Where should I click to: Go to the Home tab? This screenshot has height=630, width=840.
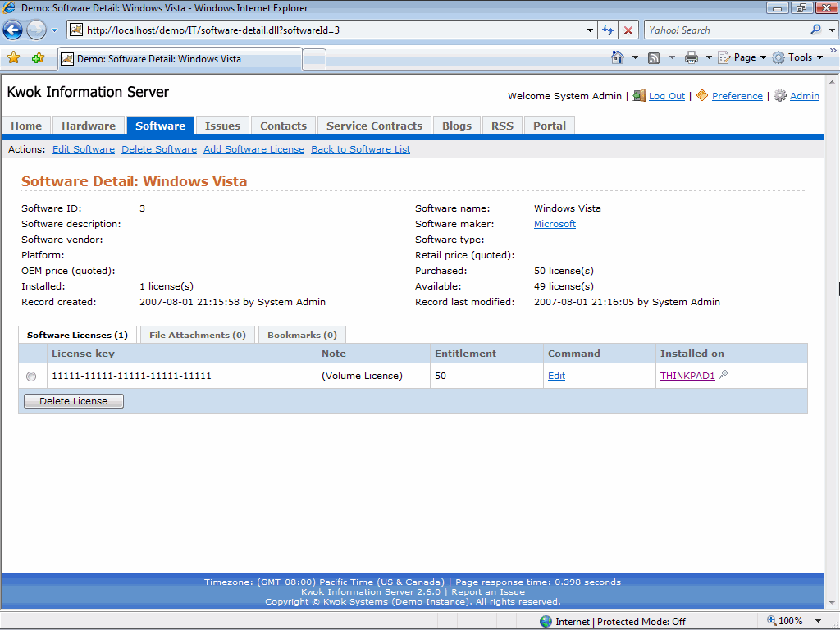coord(26,126)
